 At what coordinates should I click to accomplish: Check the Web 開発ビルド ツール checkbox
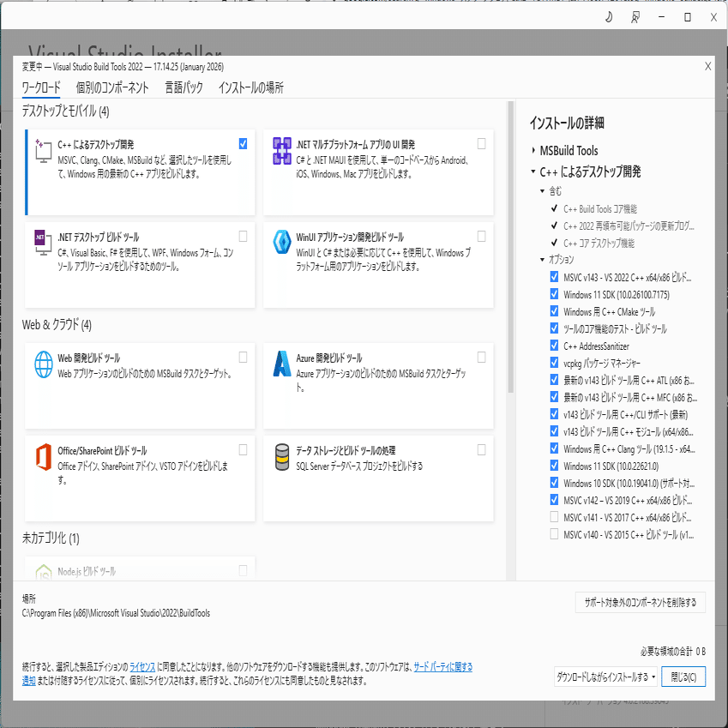click(243, 357)
